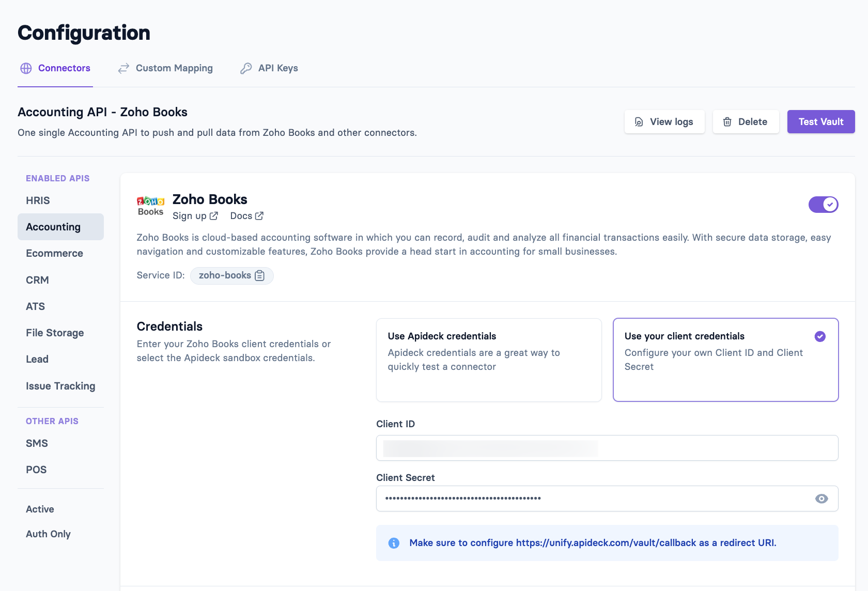Click the zoho-books service ID pill
The image size is (868, 591).
click(x=232, y=276)
